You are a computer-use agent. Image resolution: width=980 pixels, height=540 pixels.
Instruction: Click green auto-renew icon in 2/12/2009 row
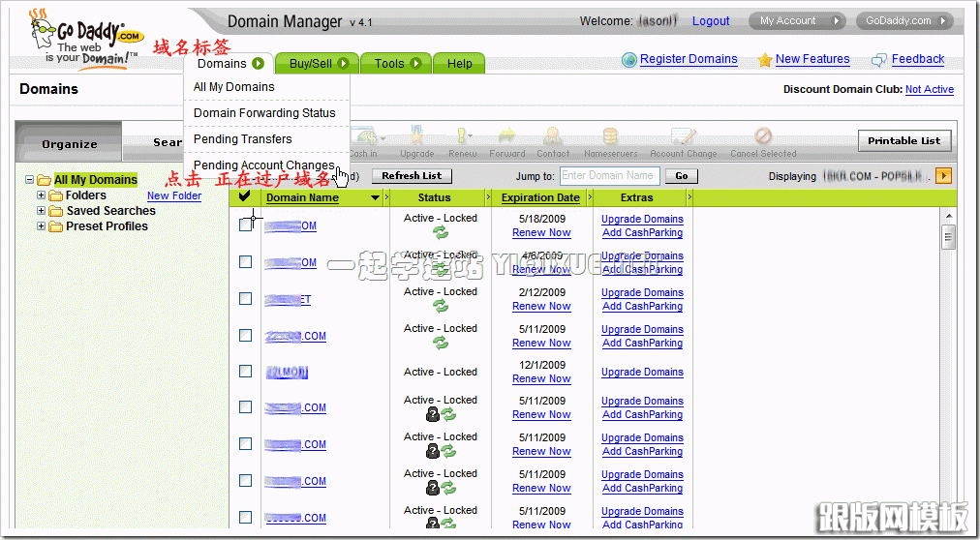(x=441, y=307)
